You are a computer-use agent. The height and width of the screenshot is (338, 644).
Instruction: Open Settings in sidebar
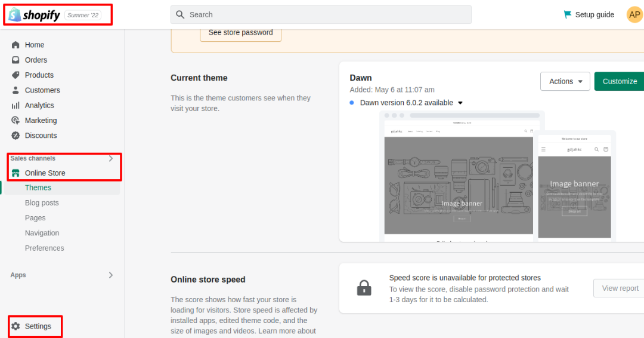38,326
